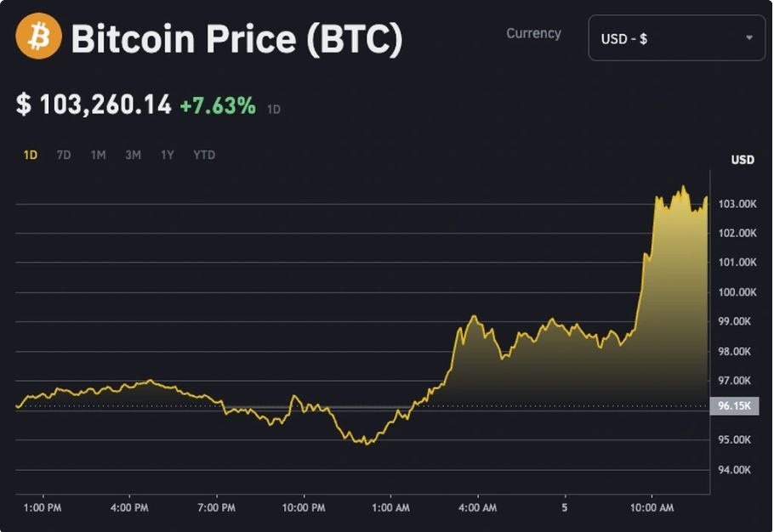Click the orange Bitcoin logo icon
Viewport: 774px width, 532px height.
pyautogui.click(x=38, y=37)
